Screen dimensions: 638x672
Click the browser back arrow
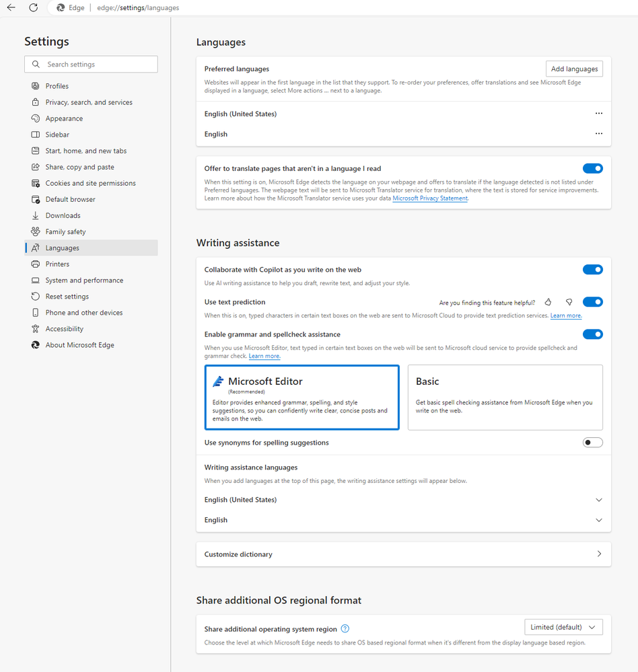11,7
